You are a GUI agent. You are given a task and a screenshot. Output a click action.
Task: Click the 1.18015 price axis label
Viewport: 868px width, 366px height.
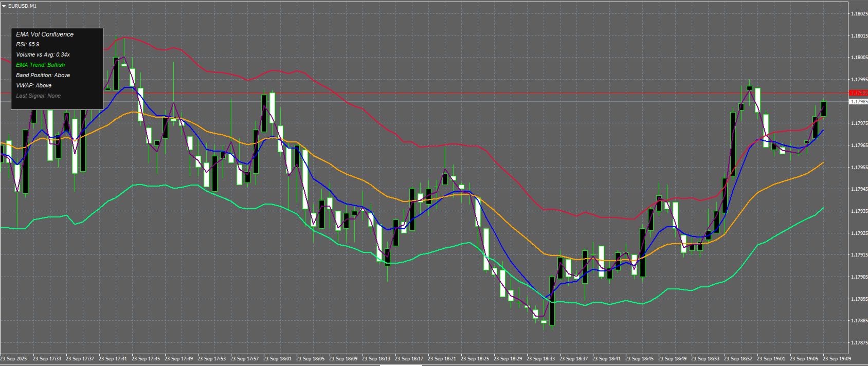[x=859, y=36]
